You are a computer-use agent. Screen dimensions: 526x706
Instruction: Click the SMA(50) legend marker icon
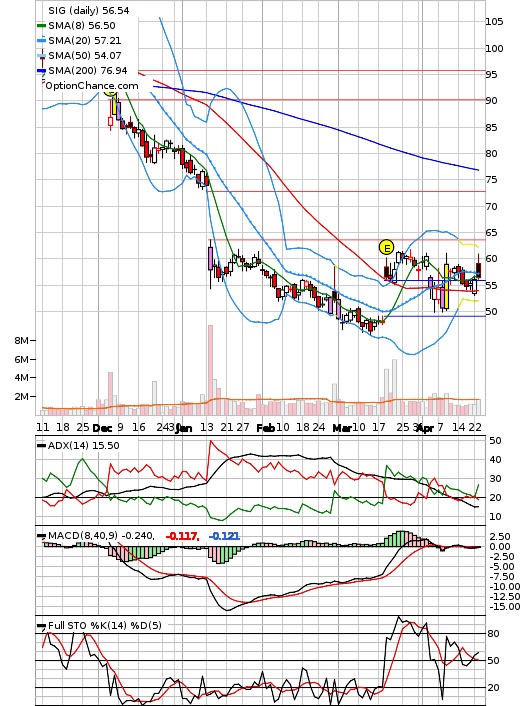tap(41, 56)
